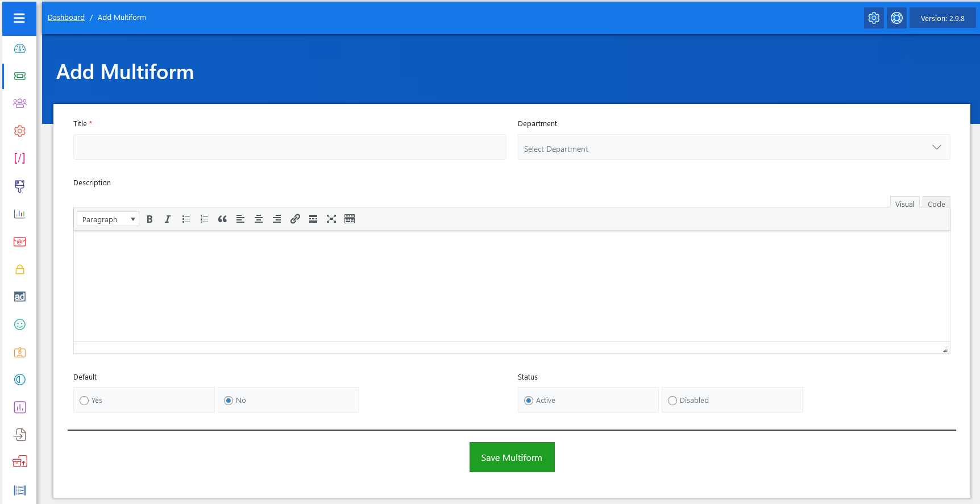Go to Dashboard via breadcrumb link

coord(66,18)
